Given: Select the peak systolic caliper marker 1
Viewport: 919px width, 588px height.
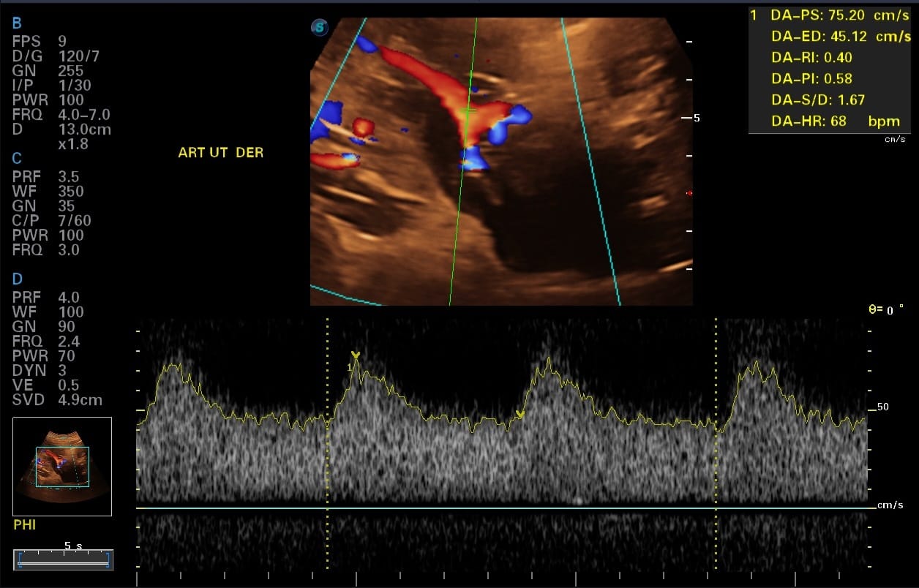Looking at the screenshot, I should [356, 356].
